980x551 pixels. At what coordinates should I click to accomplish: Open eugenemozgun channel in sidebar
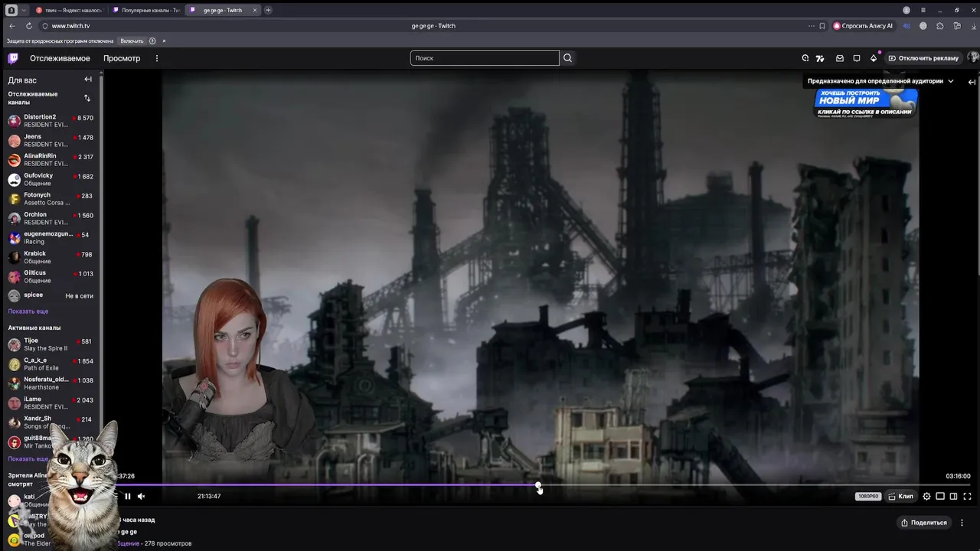(51, 238)
